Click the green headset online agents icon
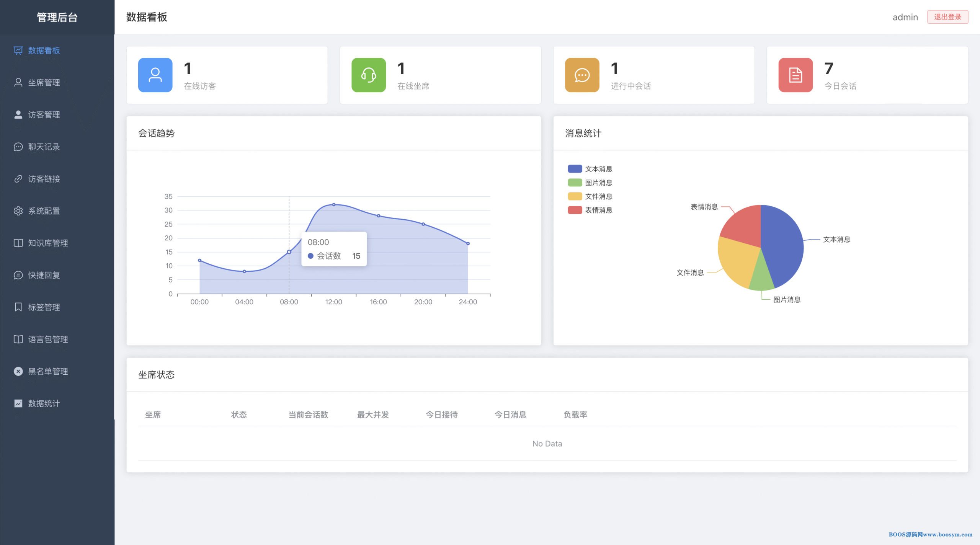The height and width of the screenshot is (545, 980). (369, 75)
